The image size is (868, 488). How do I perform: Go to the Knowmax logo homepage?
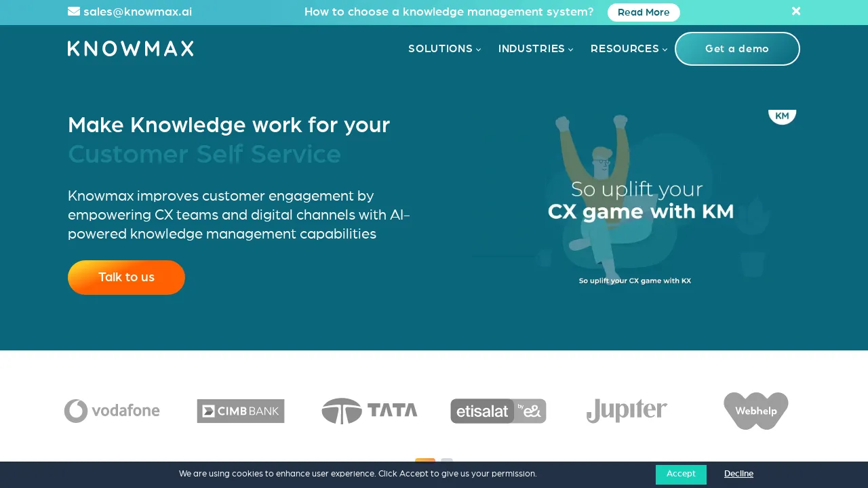click(131, 49)
